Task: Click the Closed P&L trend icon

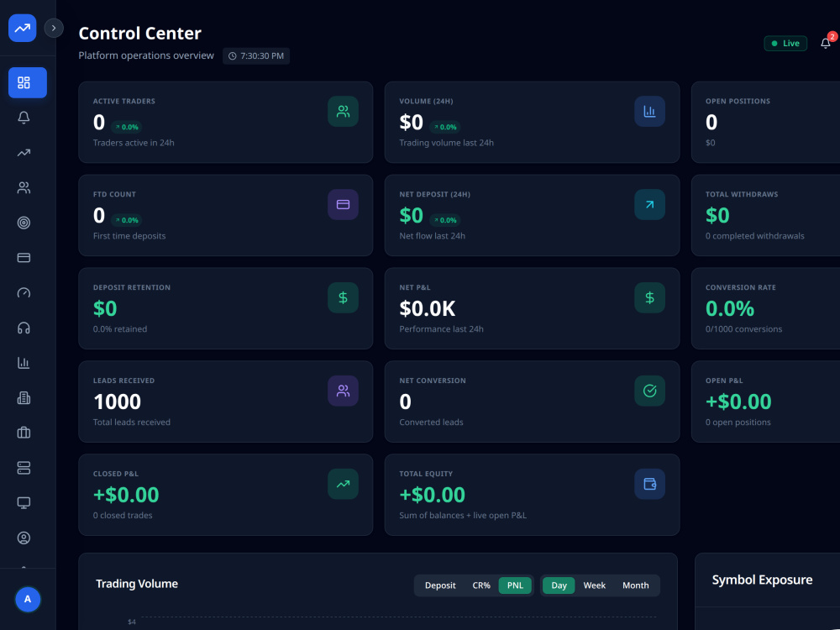Action: (343, 485)
